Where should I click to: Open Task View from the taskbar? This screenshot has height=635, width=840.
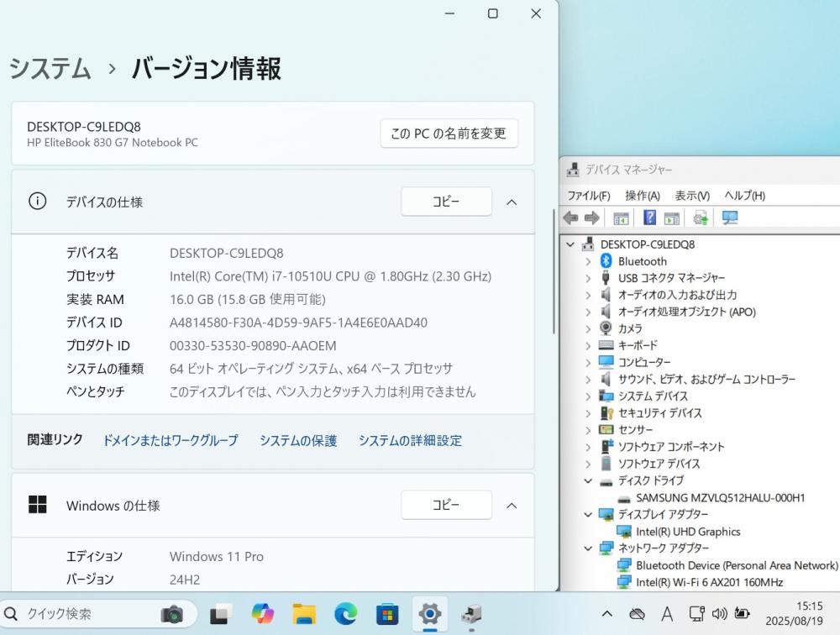coord(220,614)
